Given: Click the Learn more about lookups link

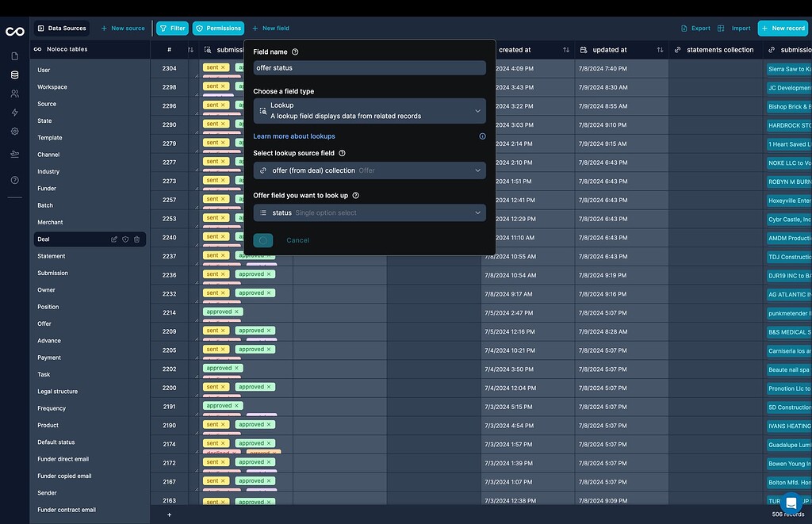Looking at the screenshot, I should coord(293,136).
